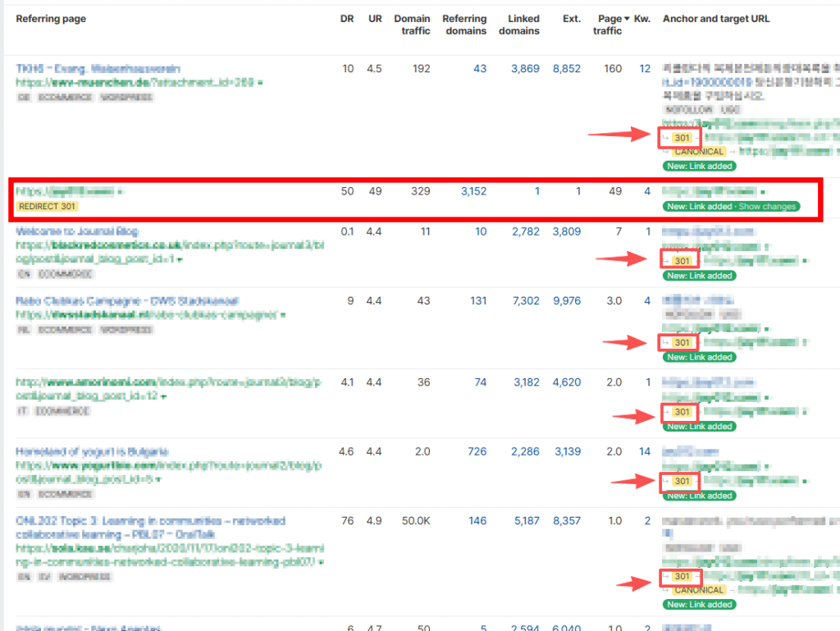This screenshot has width=840, height=631.
Task: Click external links count 8,852
Action: pyautogui.click(x=566, y=69)
